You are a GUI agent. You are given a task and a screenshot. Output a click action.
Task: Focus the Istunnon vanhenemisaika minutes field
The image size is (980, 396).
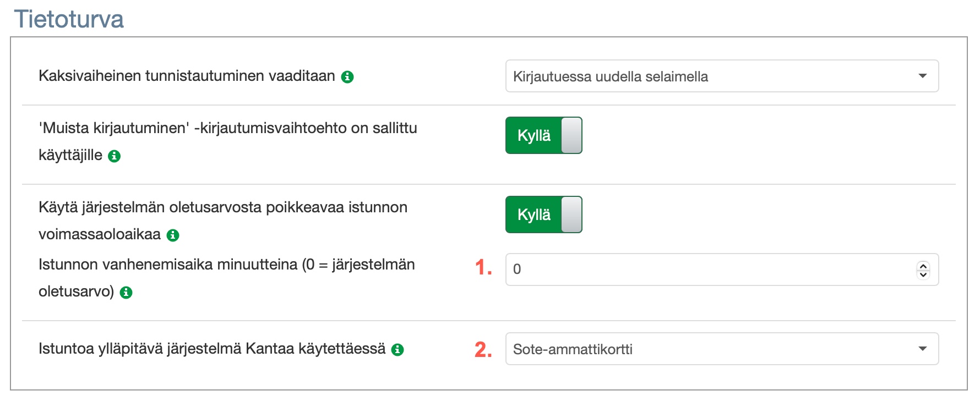705,269
